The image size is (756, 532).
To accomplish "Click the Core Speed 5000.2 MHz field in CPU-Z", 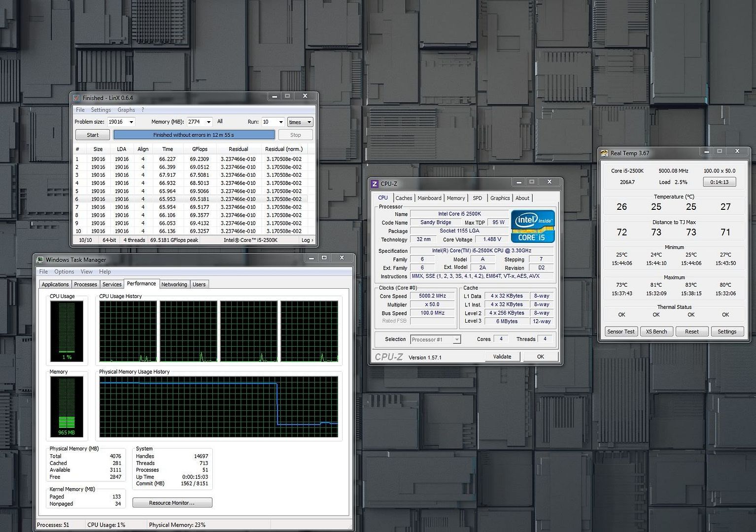I will [x=432, y=296].
